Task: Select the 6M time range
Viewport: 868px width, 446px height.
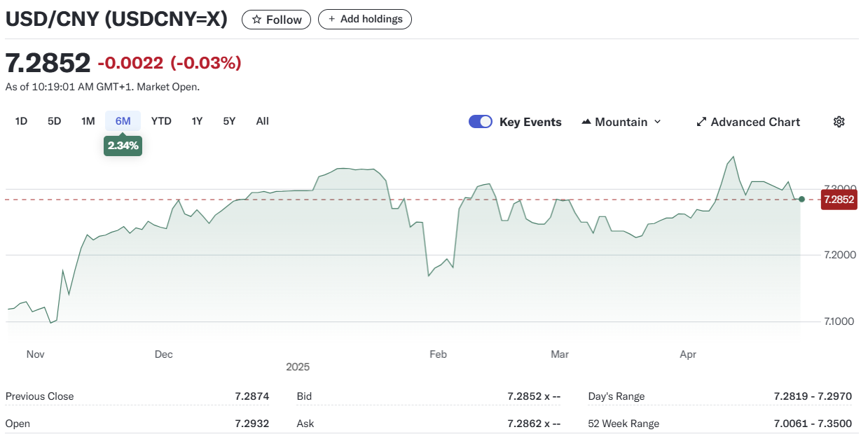Action: click(x=123, y=121)
